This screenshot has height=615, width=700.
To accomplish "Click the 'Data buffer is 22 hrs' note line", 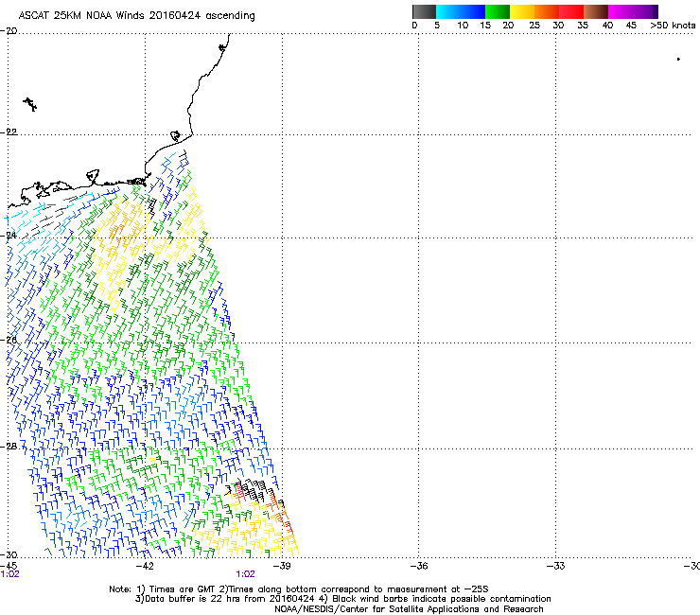I will (x=342, y=599).
